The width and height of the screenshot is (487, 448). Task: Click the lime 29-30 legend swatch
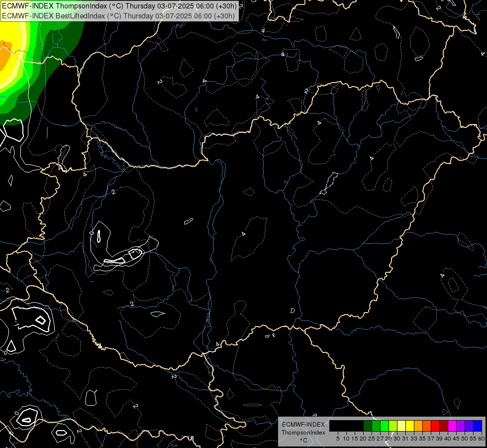point(393,426)
